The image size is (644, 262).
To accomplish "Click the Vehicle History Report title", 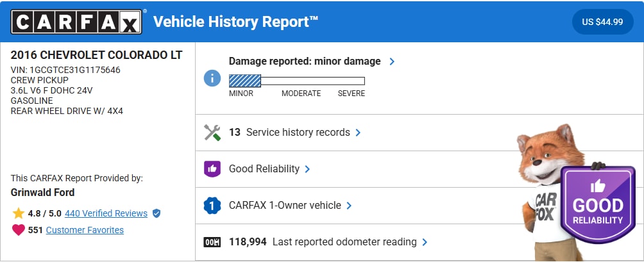I will point(235,22).
